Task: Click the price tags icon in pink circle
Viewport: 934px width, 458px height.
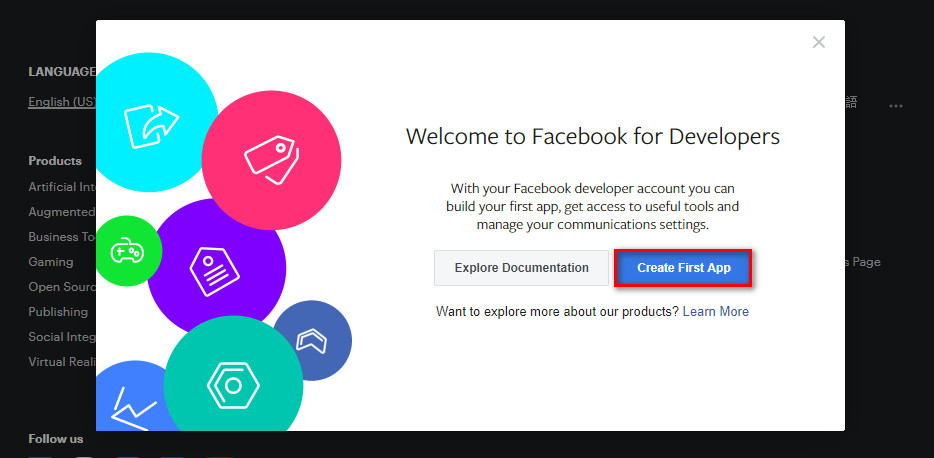Action: 272,160
